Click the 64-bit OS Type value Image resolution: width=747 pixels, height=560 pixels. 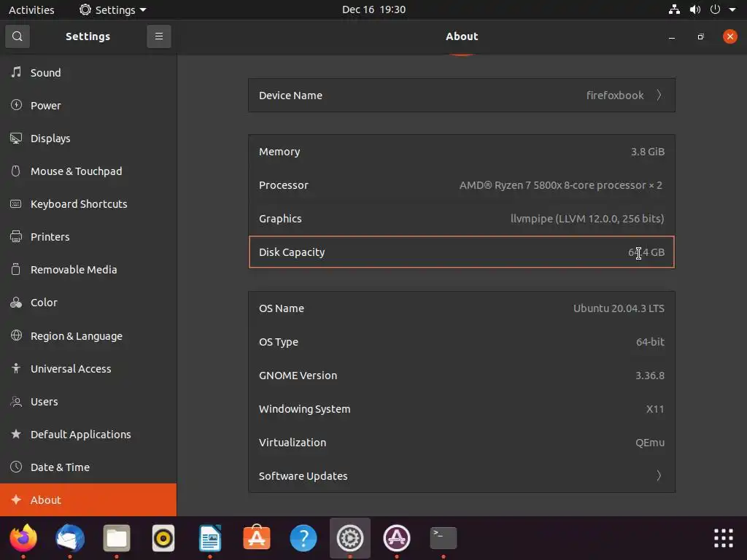click(x=650, y=341)
